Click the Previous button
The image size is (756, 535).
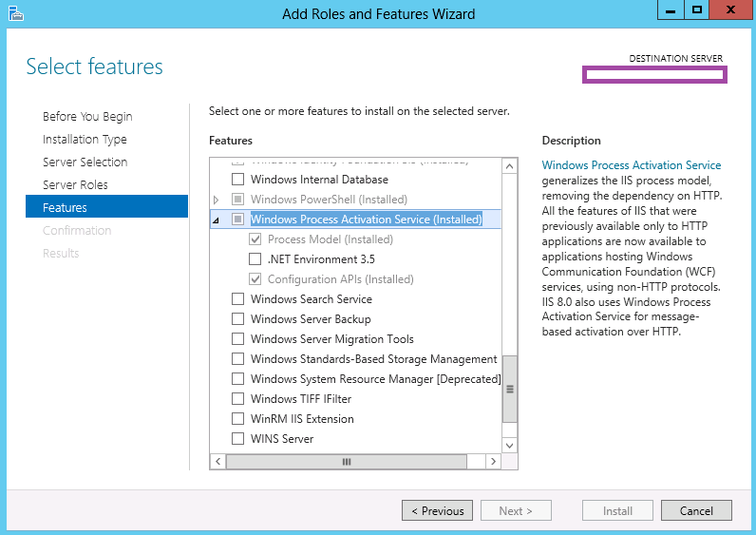(437, 510)
